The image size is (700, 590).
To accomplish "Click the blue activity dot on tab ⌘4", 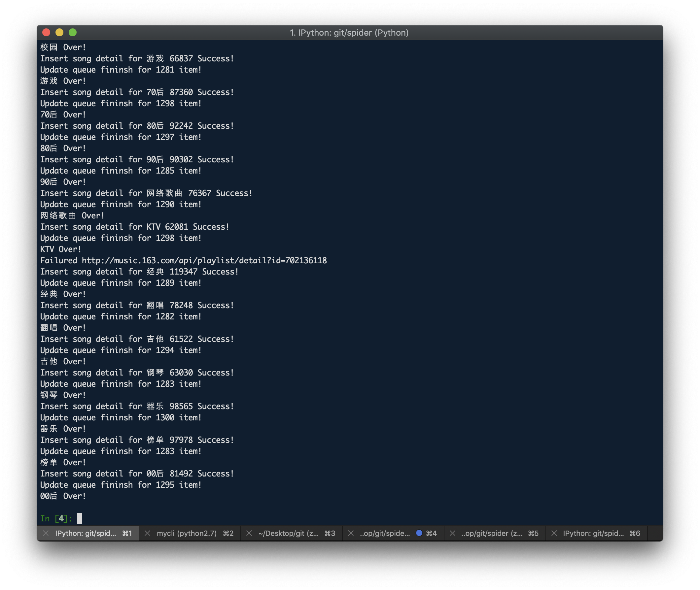I will click(419, 533).
